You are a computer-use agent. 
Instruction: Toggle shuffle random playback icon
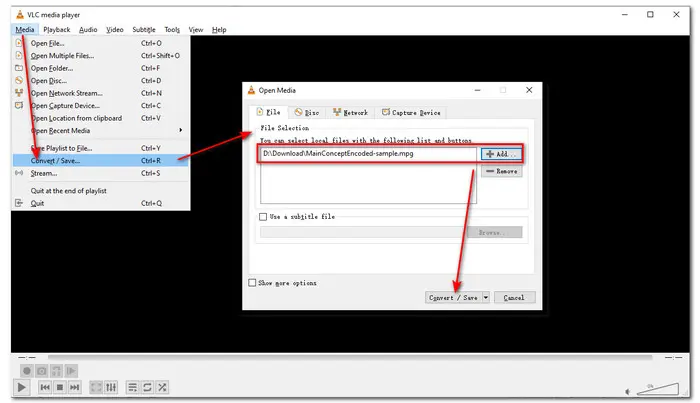(x=162, y=387)
